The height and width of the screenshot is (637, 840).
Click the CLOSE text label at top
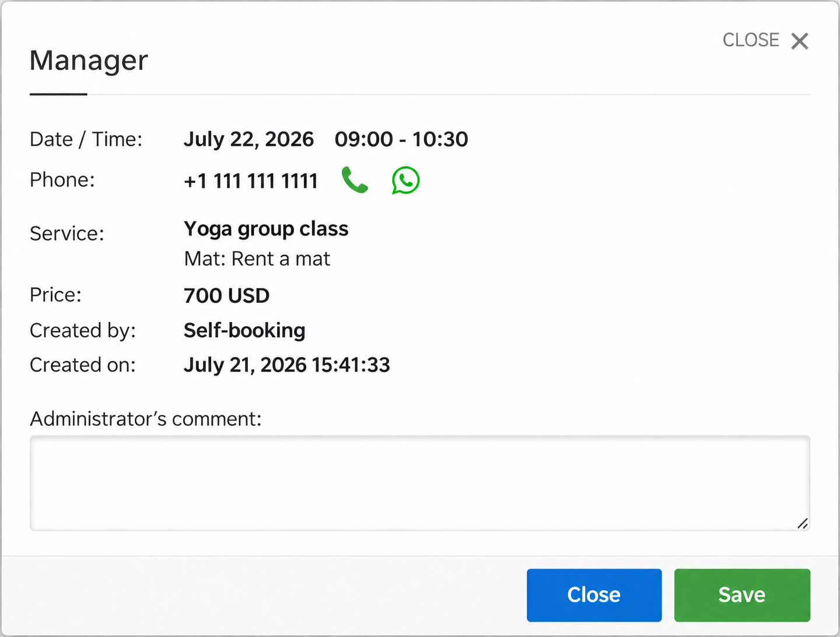(751, 40)
